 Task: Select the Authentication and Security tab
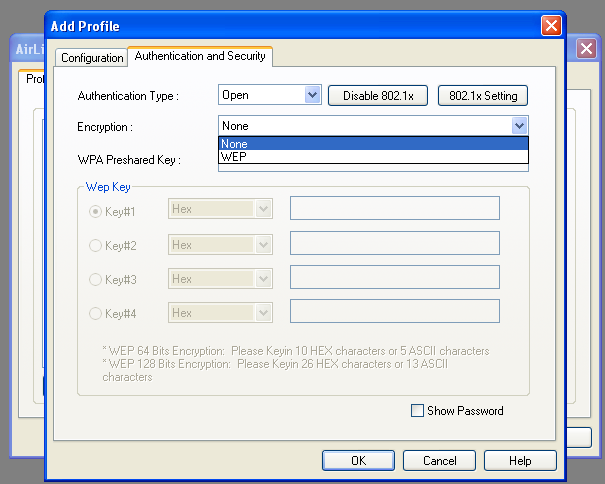(x=200, y=57)
